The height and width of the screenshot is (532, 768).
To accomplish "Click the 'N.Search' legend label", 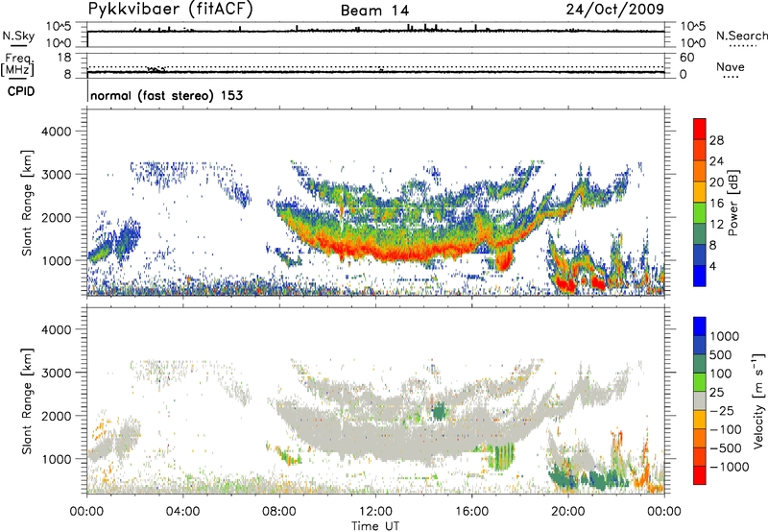I will [742, 36].
